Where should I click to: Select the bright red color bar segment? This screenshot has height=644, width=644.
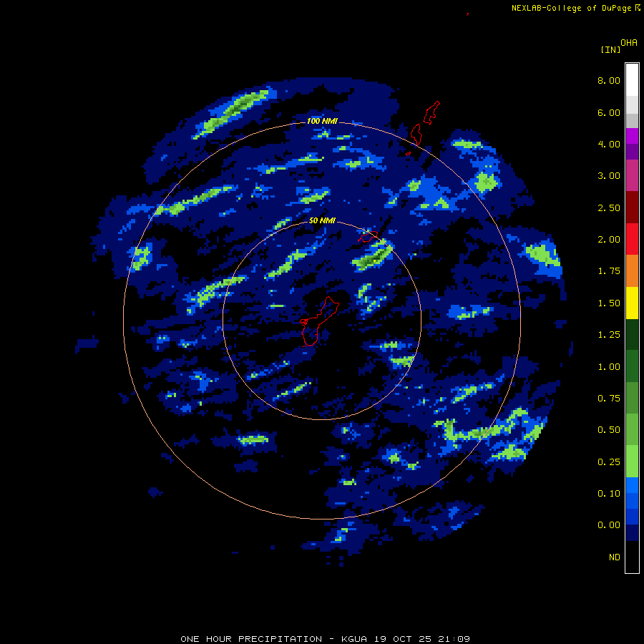point(632,239)
